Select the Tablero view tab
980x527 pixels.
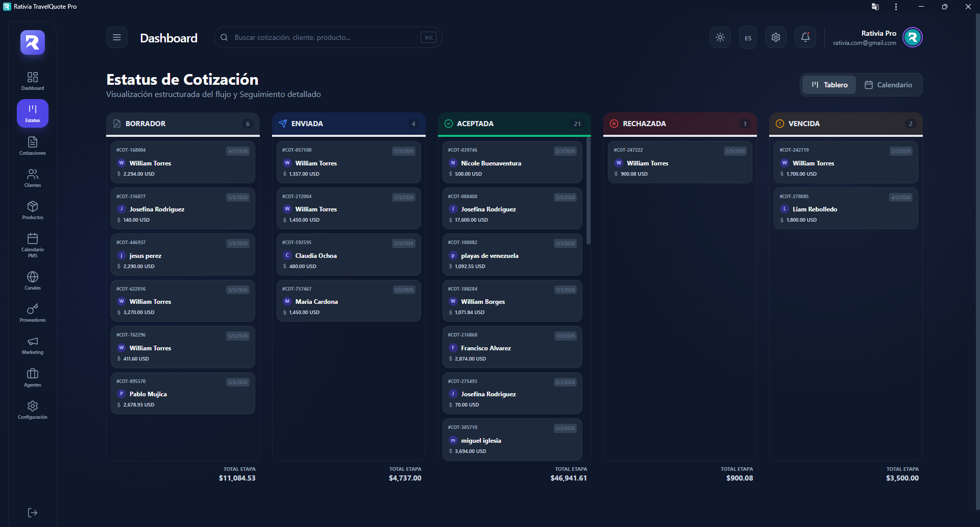pyautogui.click(x=829, y=85)
